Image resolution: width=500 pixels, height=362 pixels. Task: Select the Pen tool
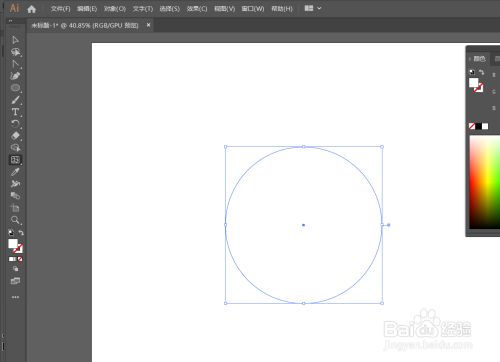(15, 76)
